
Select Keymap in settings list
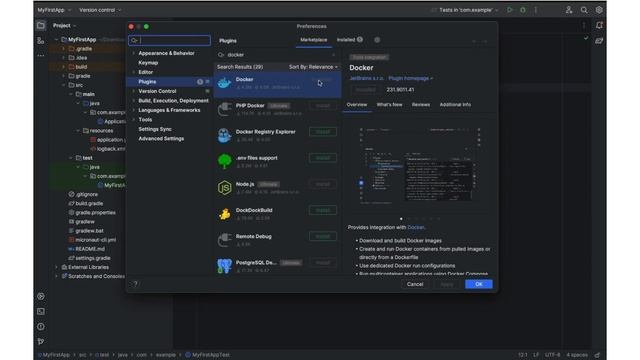(x=148, y=62)
